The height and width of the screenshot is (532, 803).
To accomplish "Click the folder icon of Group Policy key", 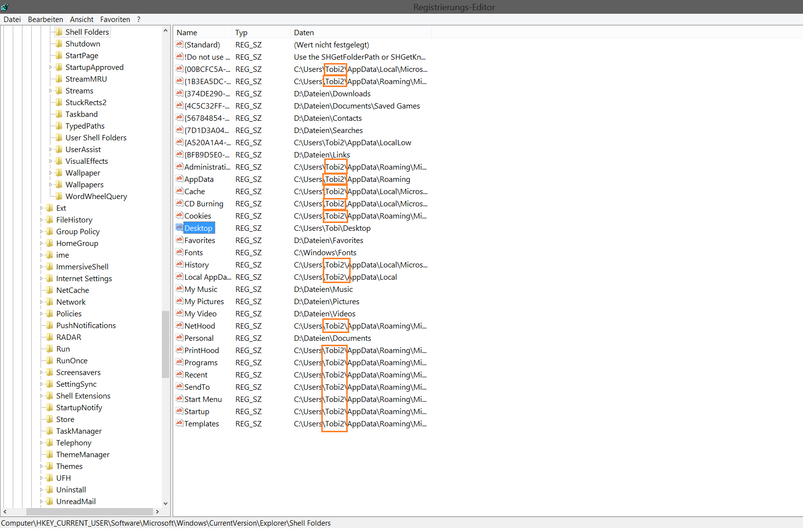I will click(x=50, y=231).
